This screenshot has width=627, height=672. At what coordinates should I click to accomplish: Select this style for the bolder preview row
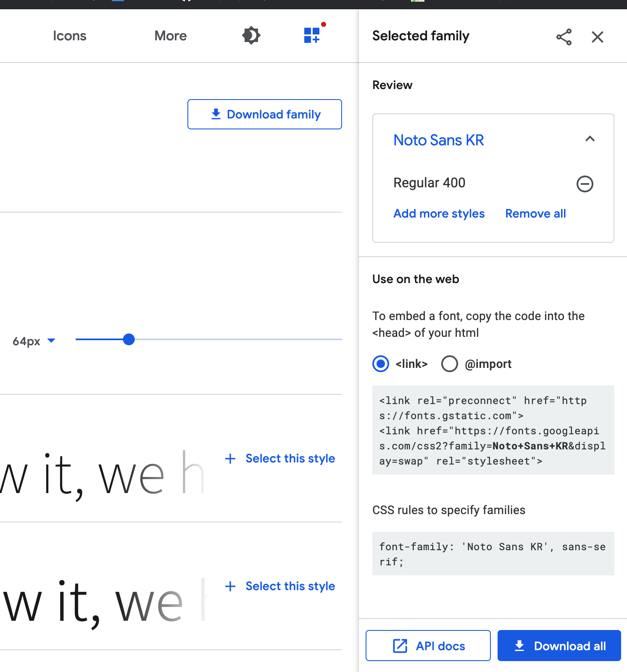(x=280, y=586)
